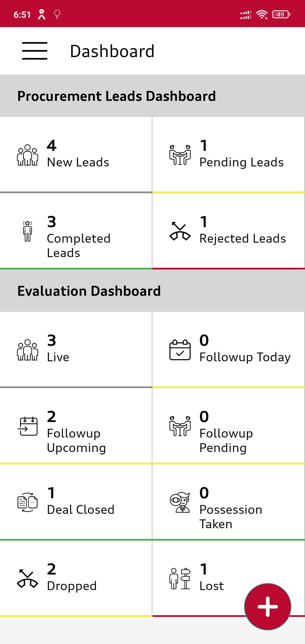Viewport: 305px width, 644px height.
Task: Select the Evaluation Dashboard section header
Action: 89,291
